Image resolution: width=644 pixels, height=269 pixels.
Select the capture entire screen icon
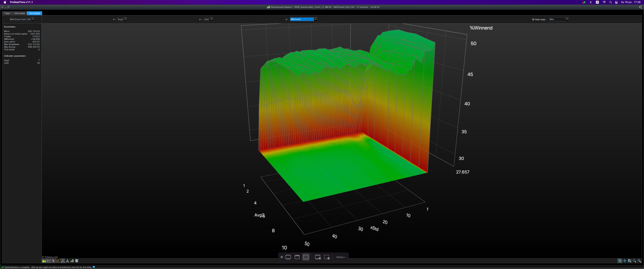tap(288, 257)
